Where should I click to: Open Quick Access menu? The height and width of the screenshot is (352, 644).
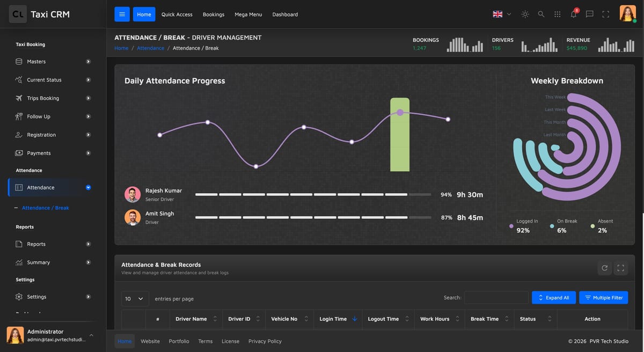(177, 14)
